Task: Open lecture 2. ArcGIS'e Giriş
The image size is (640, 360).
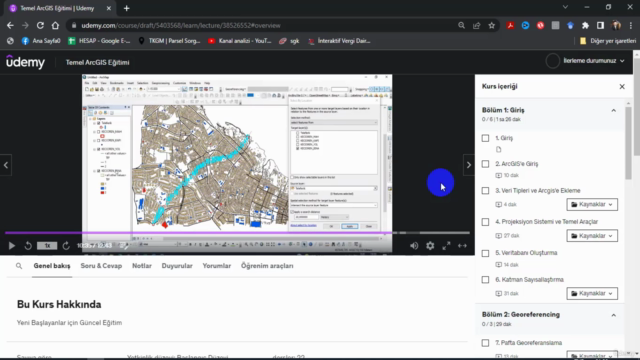Action: pos(517,164)
